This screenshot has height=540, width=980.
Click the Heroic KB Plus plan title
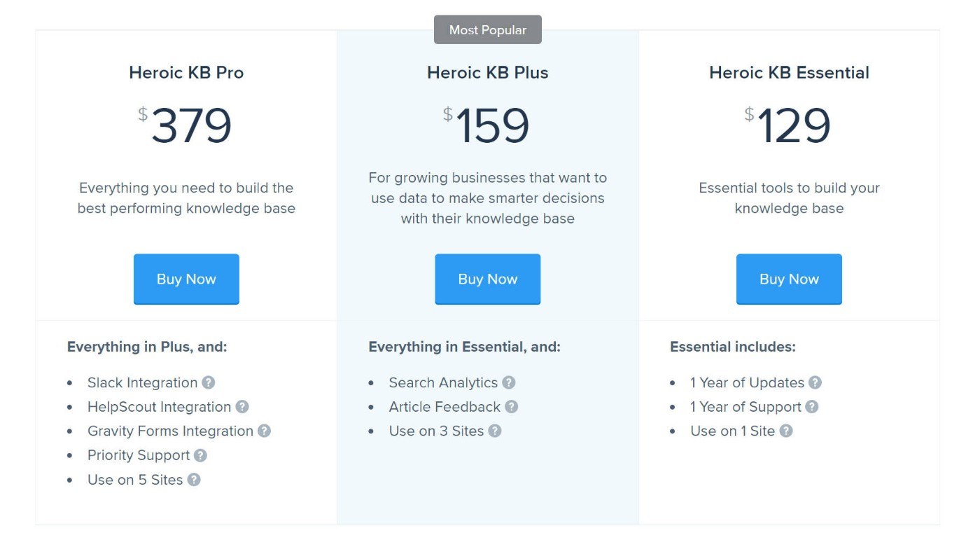click(x=488, y=72)
